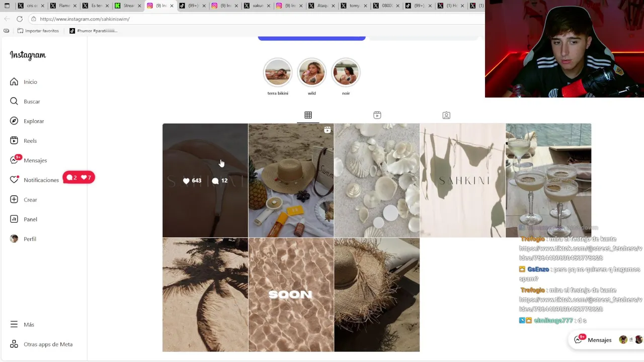Click the notification badge with 2 and 7
Screen dimensions: 644x362
(79, 177)
